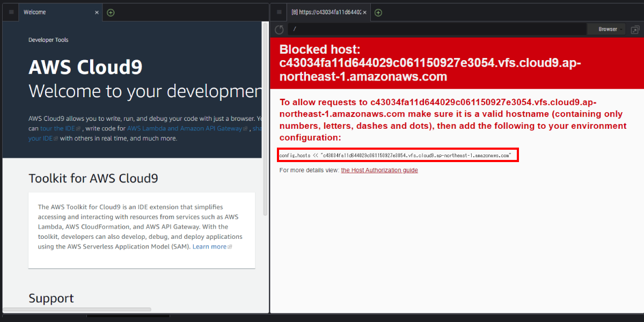Screen dimensions: 644x322
Task: Add a new tab in right pane
Action: pos(378,12)
